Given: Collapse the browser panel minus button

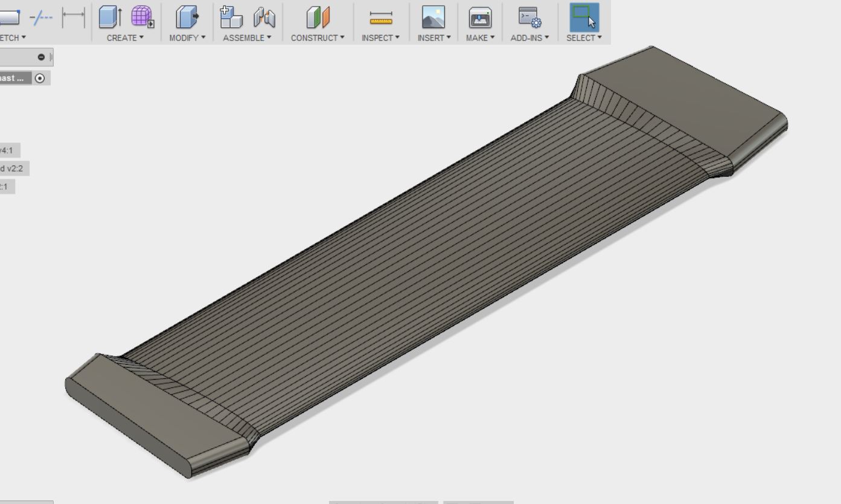Looking at the screenshot, I should pyautogui.click(x=41, y=57).
